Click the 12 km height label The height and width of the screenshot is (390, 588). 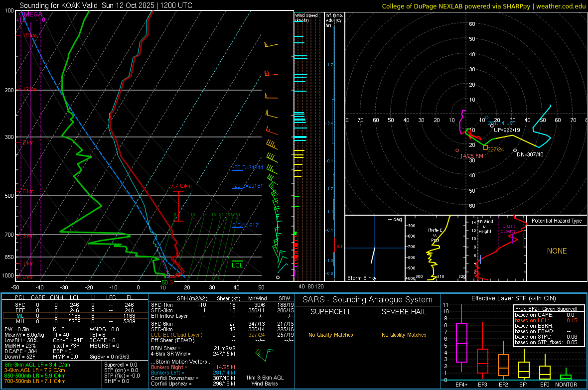click(29, 90)
